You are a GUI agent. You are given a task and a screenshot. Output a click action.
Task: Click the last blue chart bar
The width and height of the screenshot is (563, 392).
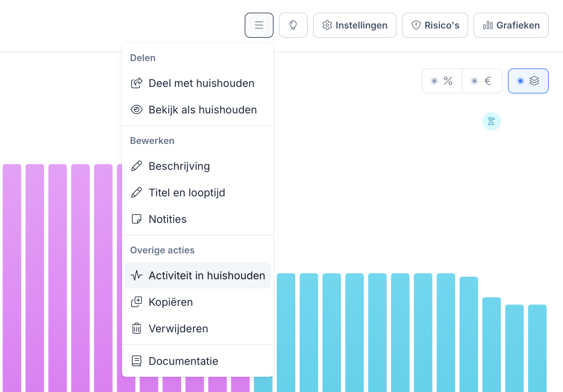[537, 348]
